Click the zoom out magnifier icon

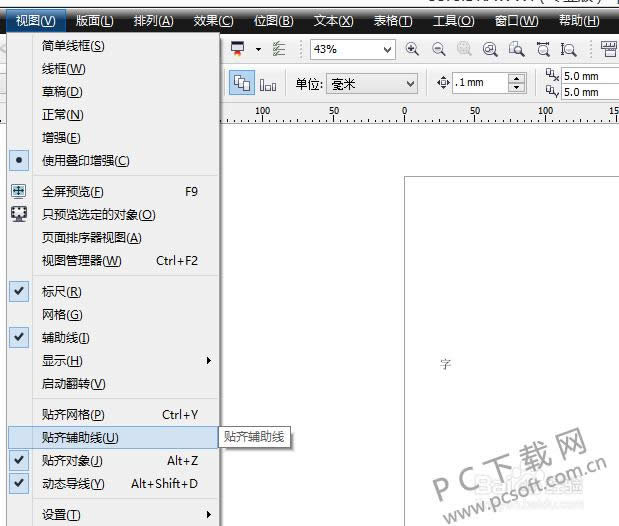pyautogui.click(x=439, y=49)
